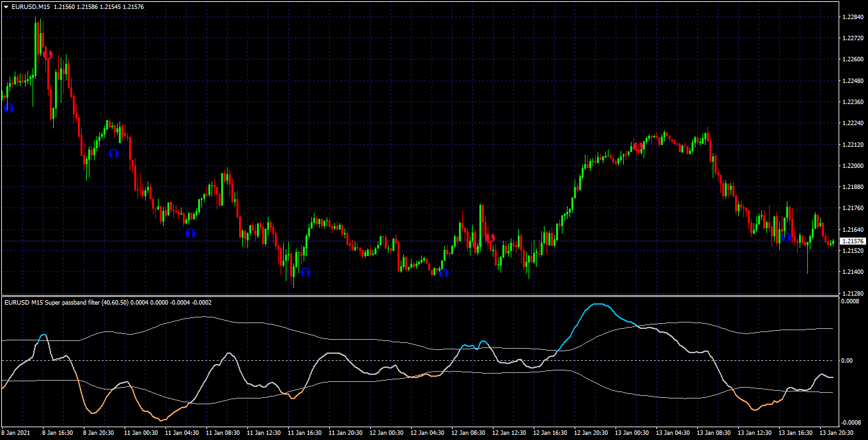
Task: Click the current price tag 1.21576
Action: 853,241
